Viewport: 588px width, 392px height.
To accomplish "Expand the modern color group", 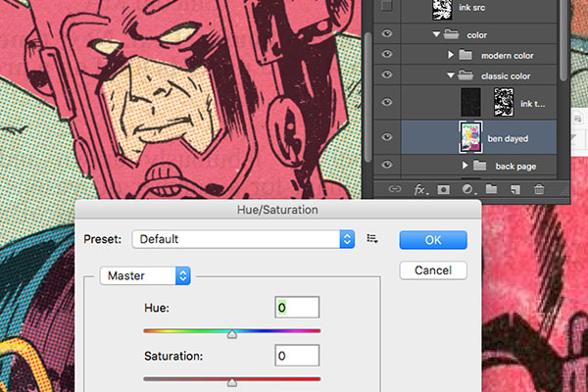I will click(451, 55).
